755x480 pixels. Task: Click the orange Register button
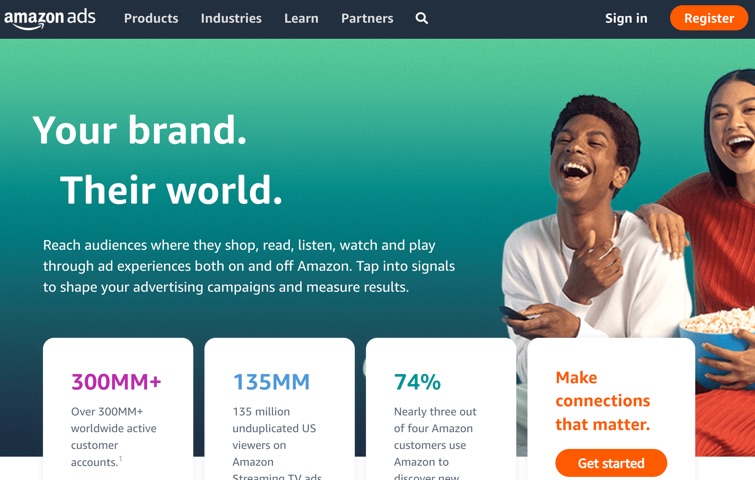click(x=709, y=18)
